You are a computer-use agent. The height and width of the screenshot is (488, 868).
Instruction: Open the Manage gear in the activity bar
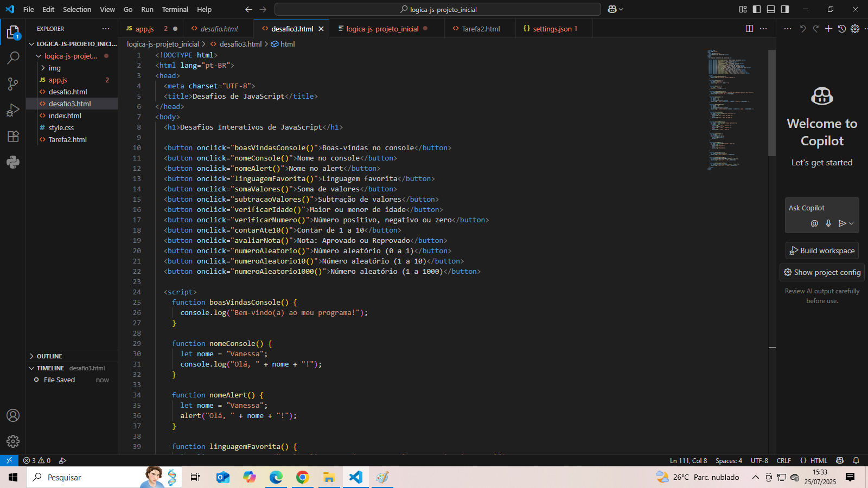point(13,441)
